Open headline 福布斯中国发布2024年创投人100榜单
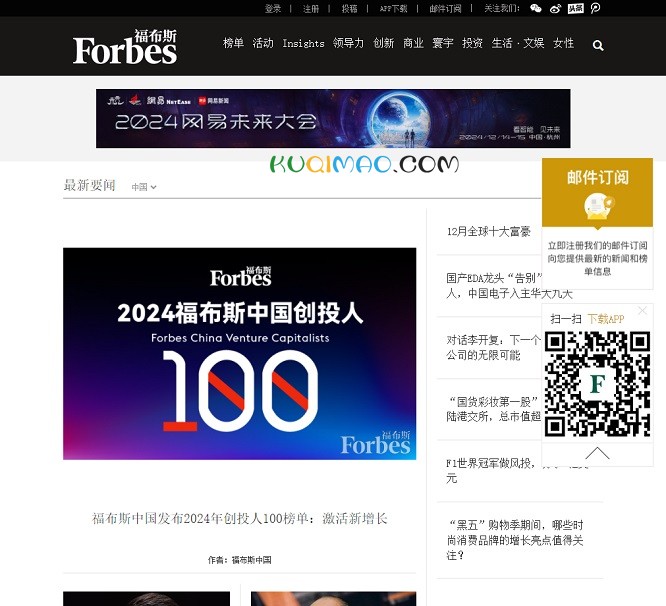 (240, 519)
